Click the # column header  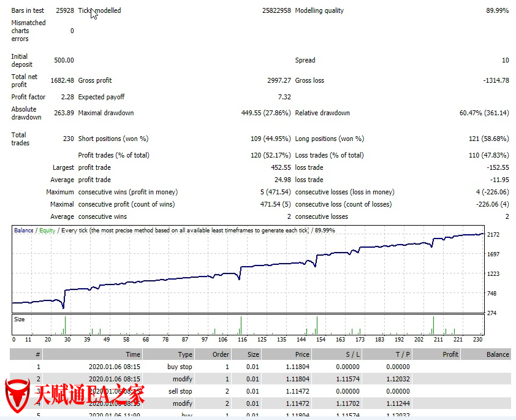pyautogui.click(x=38, y=354)
